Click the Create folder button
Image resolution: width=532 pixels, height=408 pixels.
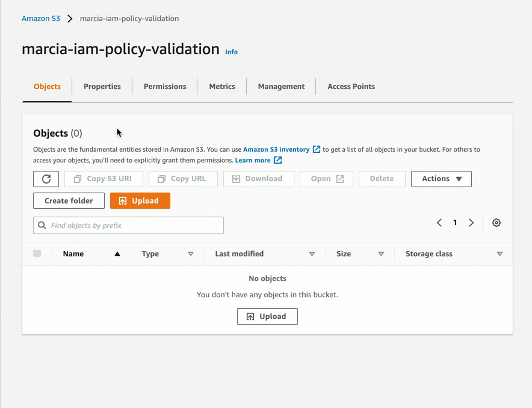[x=69, y=201]
